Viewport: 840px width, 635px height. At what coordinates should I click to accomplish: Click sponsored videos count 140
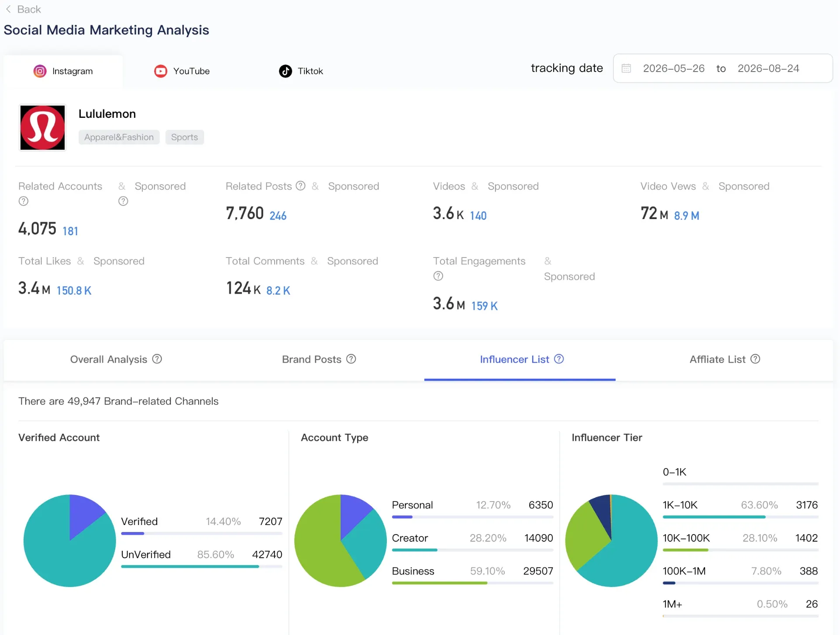tap(478, 216)
